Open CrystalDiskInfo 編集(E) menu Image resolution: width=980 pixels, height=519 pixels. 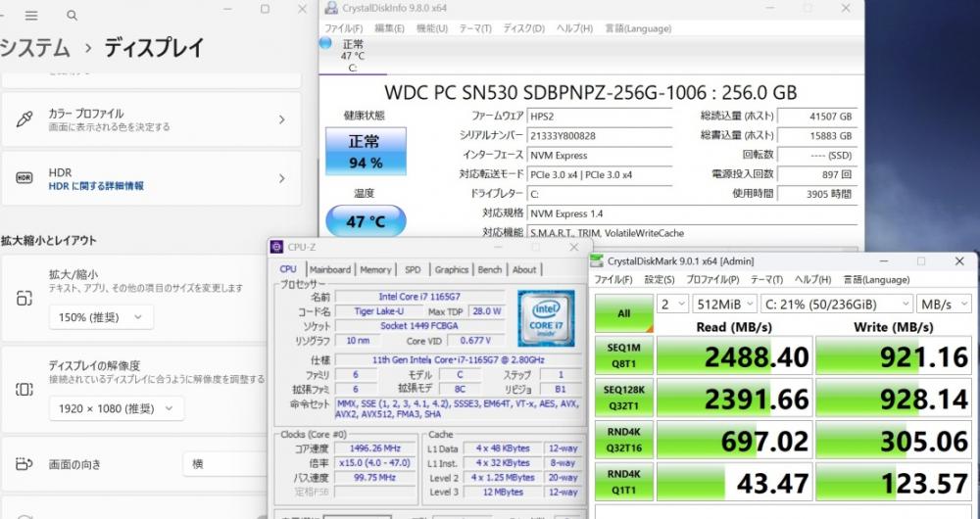pos(389,28)
